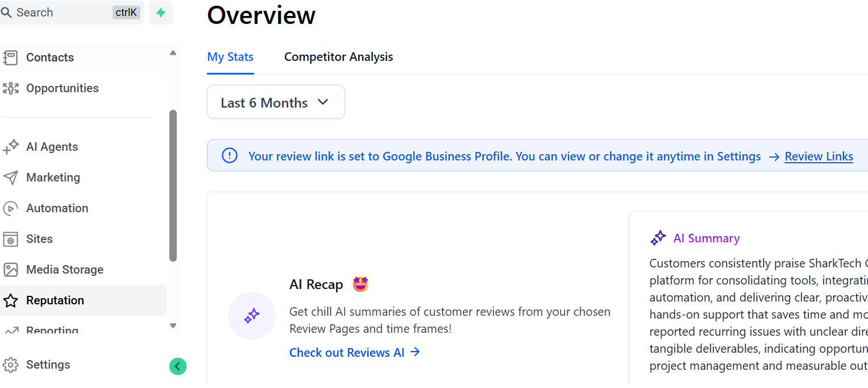Click the green lightning bolt quick actions icon
The height and width of the screenshot is (388, 868).
click(161, 13)
